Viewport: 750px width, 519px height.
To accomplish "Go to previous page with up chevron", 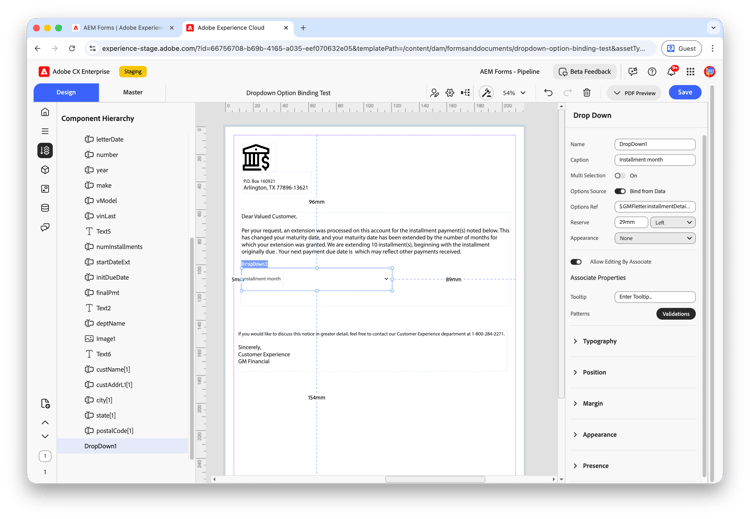I will 45,422.
